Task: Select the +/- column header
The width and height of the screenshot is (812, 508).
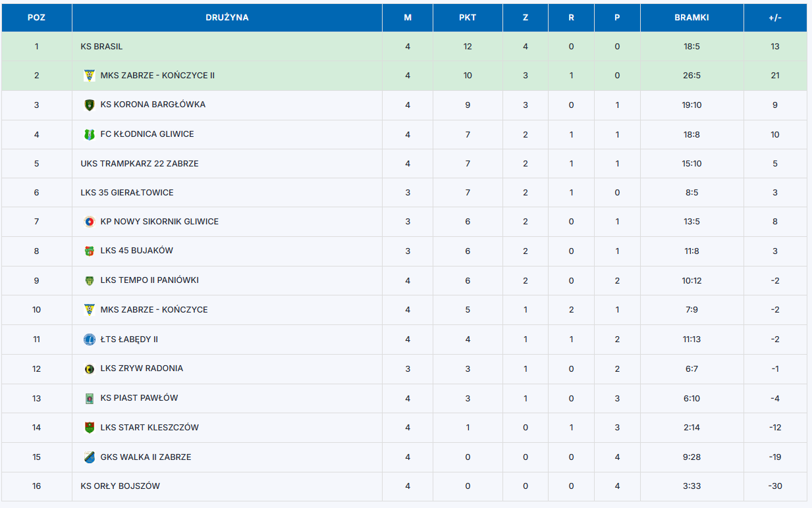Action: pyautogui.click(x=775, y=18)
